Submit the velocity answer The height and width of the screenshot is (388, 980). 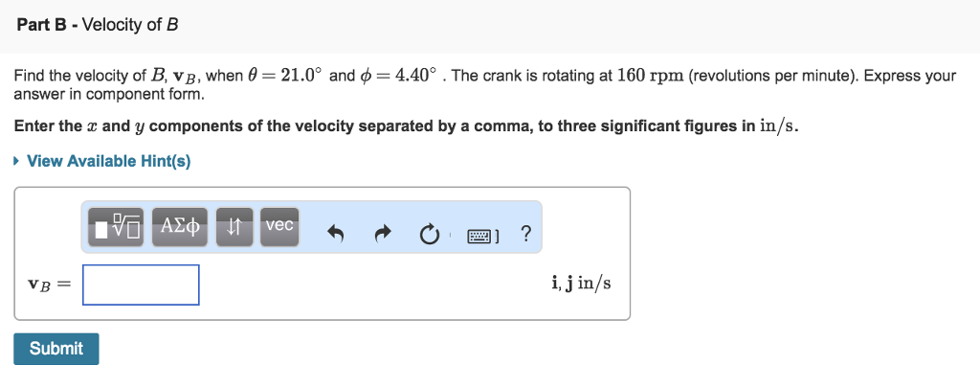(56, 349)
